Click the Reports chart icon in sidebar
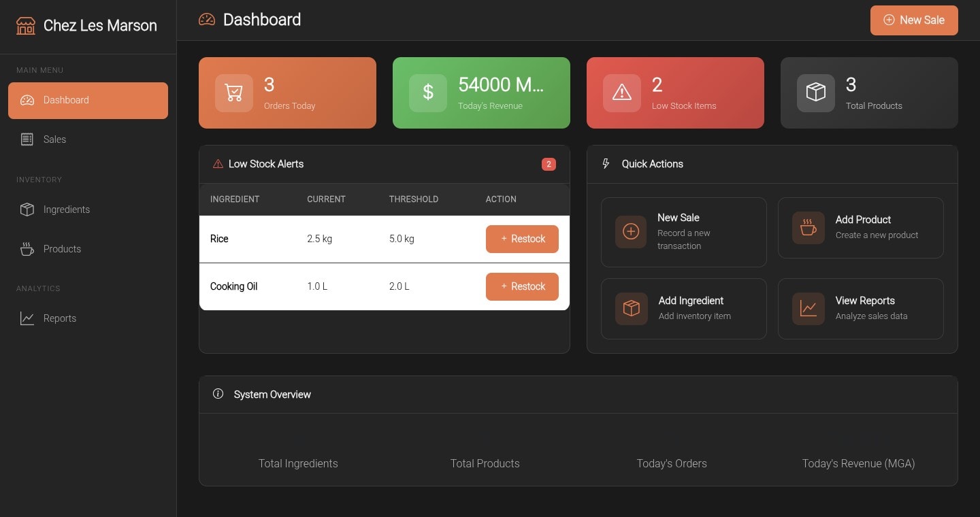The height and width of the screenshot is (517, 980). [27, 318]
